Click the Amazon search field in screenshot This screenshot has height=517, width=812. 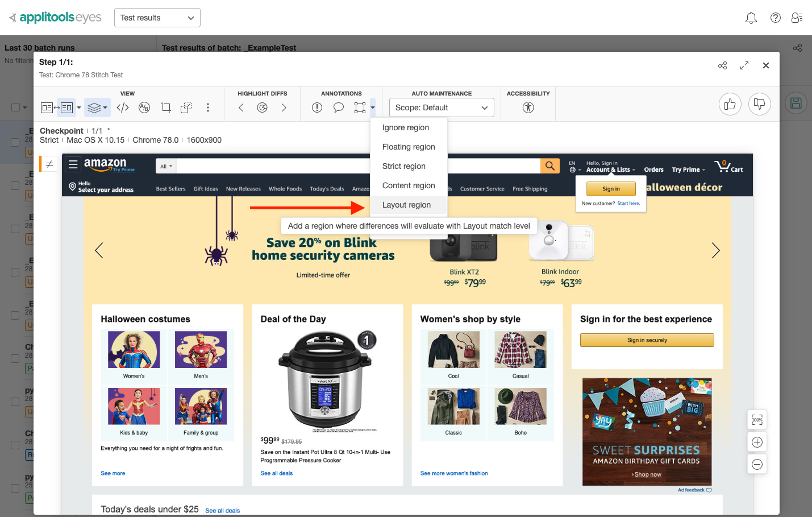359,166
